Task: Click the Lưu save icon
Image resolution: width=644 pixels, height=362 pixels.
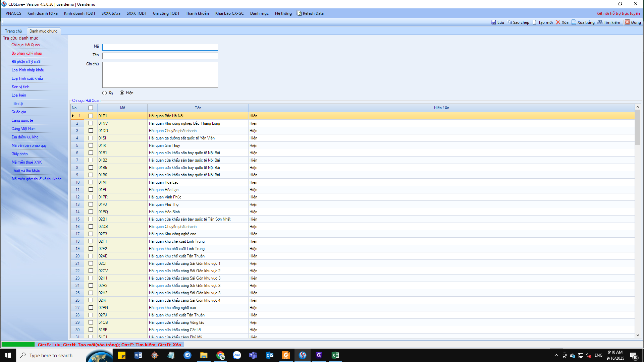Action: tap(494, 22)
